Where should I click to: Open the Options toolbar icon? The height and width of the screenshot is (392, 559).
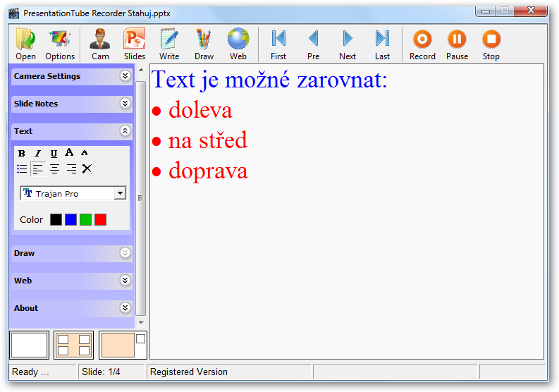tap(60, 44)
